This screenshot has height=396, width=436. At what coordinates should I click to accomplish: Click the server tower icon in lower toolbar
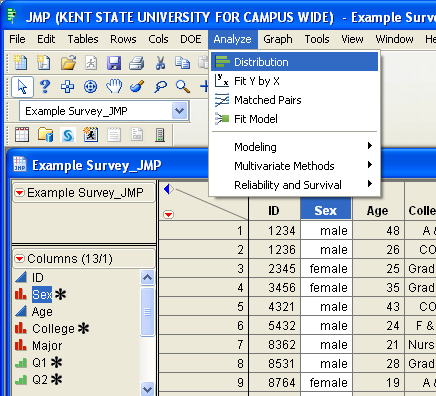pyautogui.click(x=160, y=135)
